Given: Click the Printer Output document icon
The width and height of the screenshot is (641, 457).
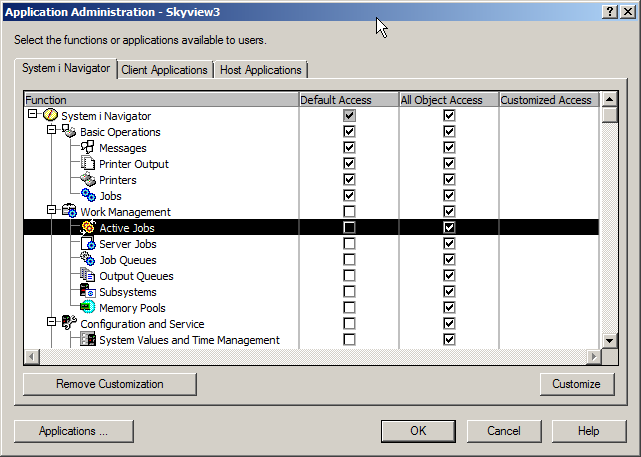Looking at the screenshot, I should pyautogui.click(x=88, y=163).
